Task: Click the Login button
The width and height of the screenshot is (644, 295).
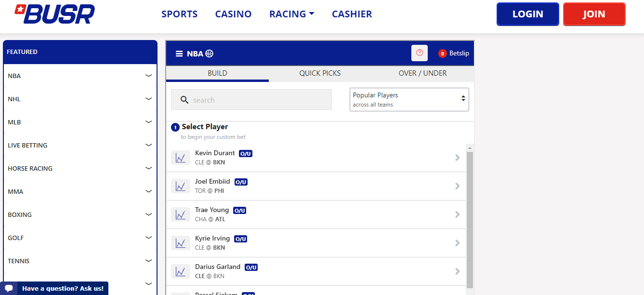Action: (x=528, y=14)
